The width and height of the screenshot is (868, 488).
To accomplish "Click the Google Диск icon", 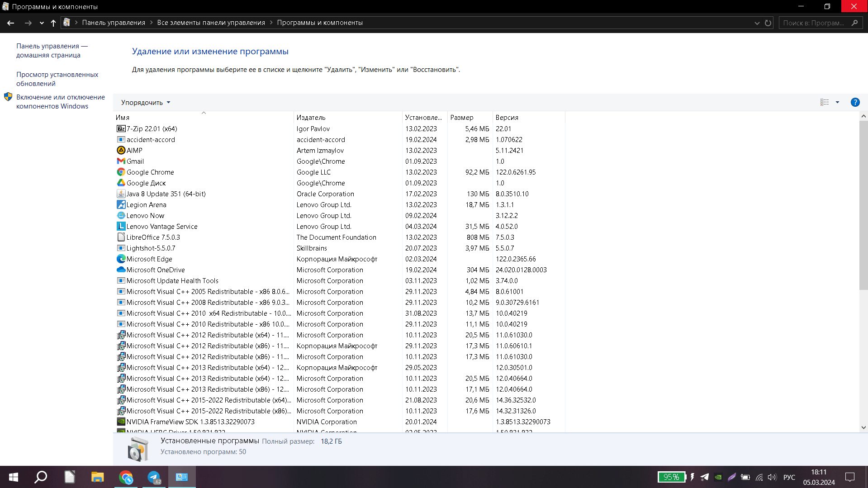I will [x=121, y=183].
